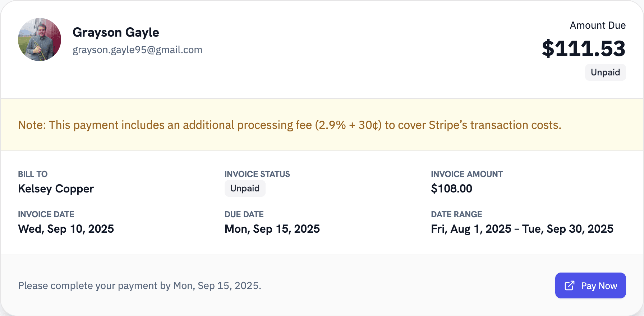Click the BILL TO label

point(33,174)
